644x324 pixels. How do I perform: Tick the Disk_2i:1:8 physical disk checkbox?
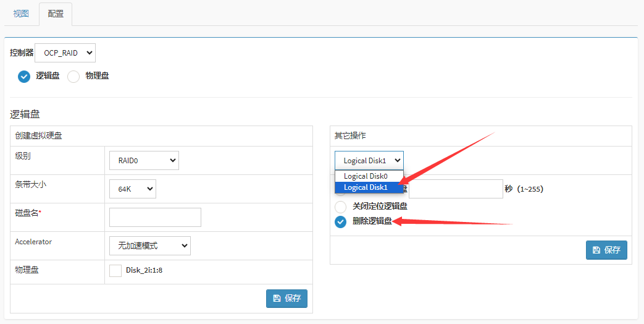(x=115, y=270)
